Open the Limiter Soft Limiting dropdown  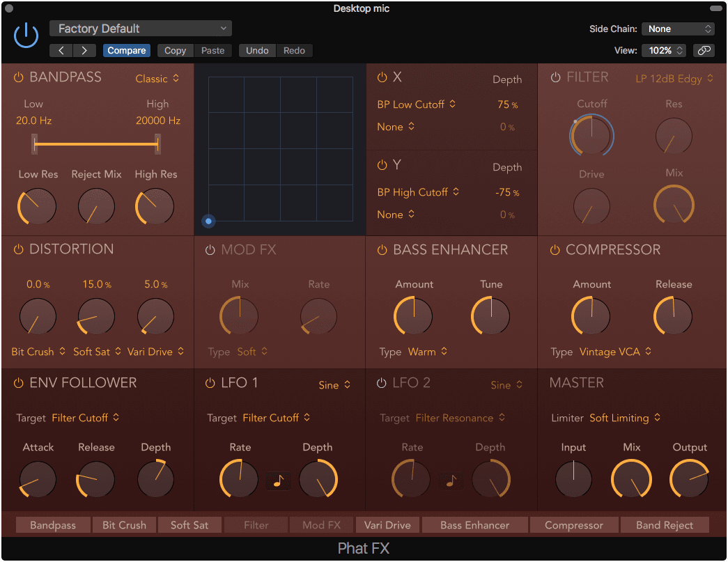click(x=625, y=418)
